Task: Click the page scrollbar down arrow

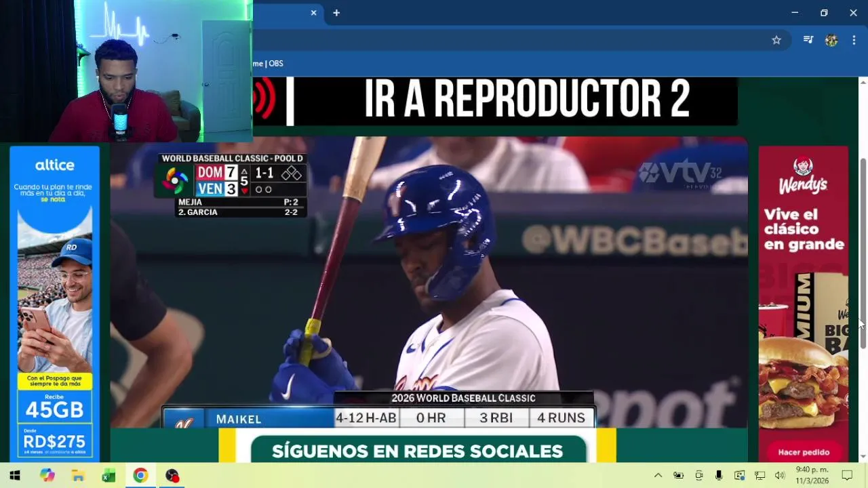Action: pos(863,457)
